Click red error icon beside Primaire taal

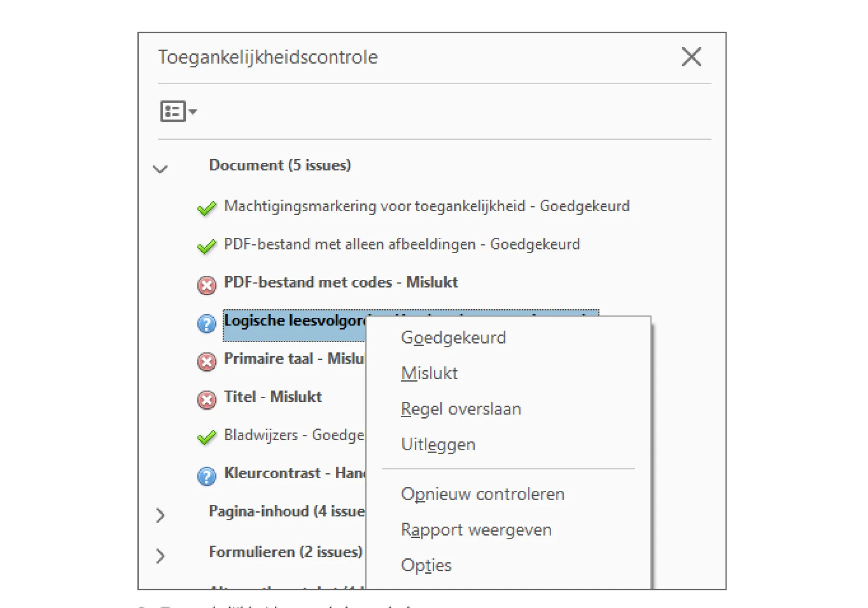click(207, 362)
